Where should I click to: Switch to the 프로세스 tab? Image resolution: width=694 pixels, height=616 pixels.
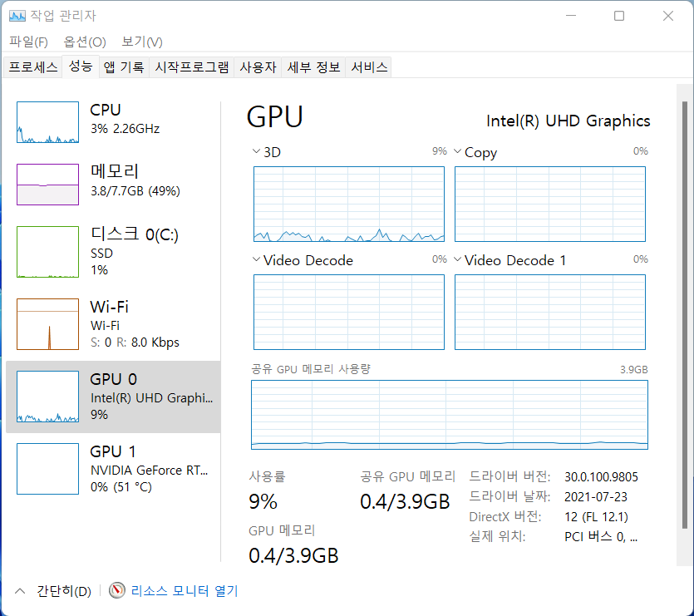tap(33, 67)
